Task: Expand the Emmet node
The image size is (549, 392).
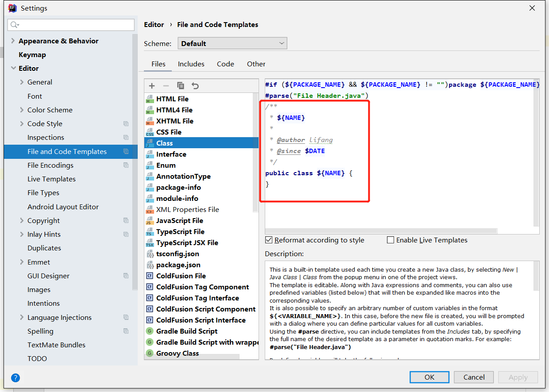Action: pos(22,262)
